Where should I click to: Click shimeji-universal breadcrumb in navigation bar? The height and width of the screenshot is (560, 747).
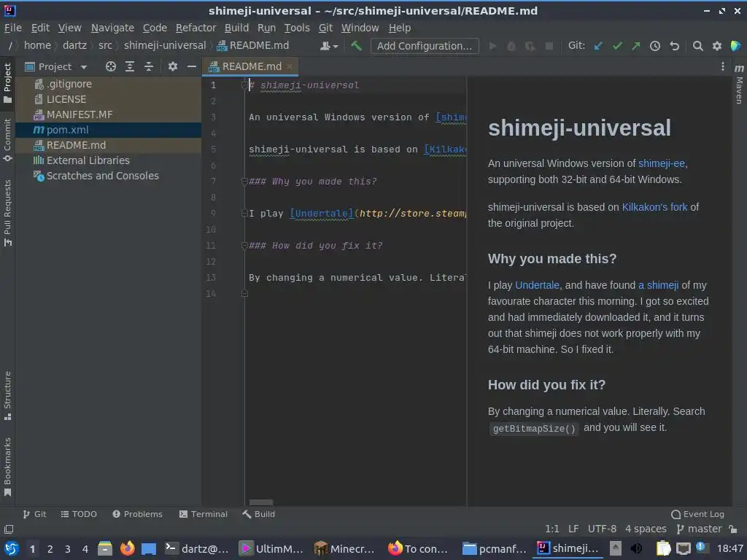[165, 46]
